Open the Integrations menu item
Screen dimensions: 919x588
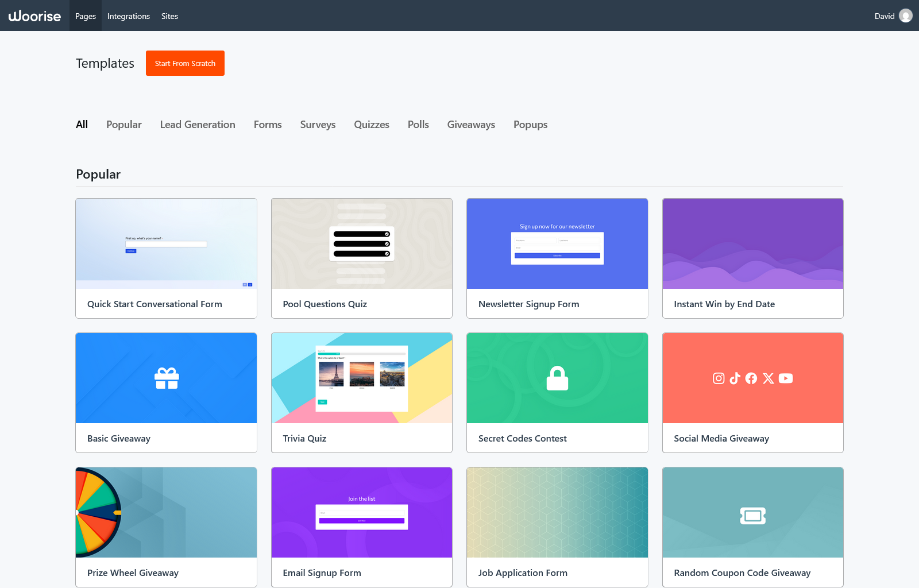coord(129,16)
